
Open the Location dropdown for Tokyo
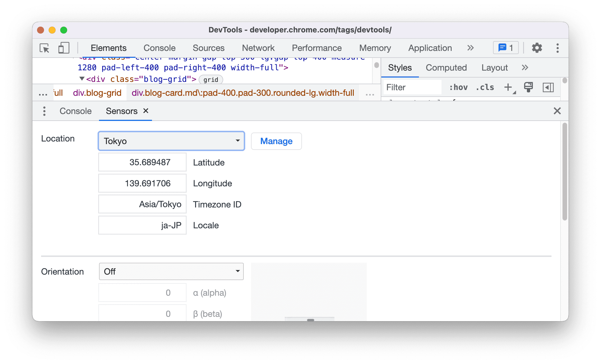[171, 140]
